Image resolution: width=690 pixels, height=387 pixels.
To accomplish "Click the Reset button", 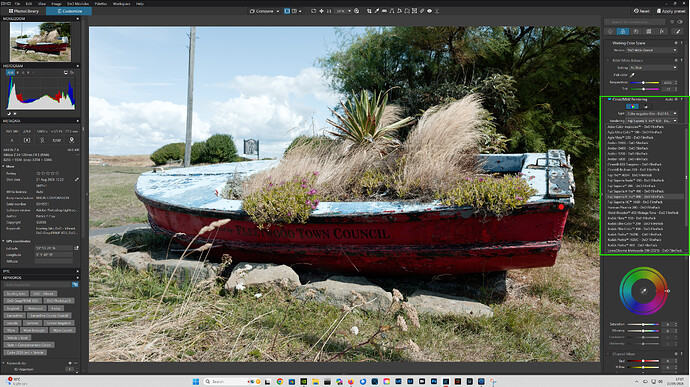I will coord(641,11).
